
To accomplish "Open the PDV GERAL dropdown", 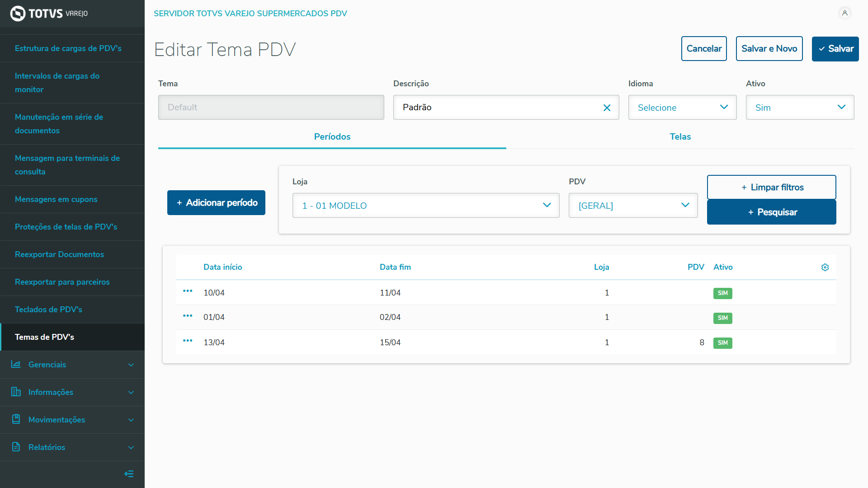I will click(633, 206).
